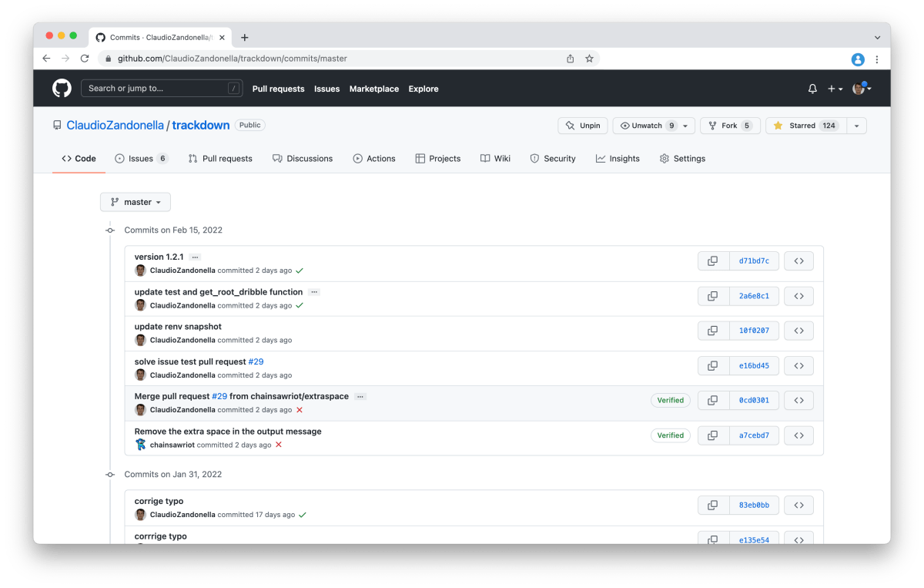Copy full SHA for commit 2a6e8c1
Image resolution: width=924 pixels, height=588 pixels.
[x=713, y=296]
